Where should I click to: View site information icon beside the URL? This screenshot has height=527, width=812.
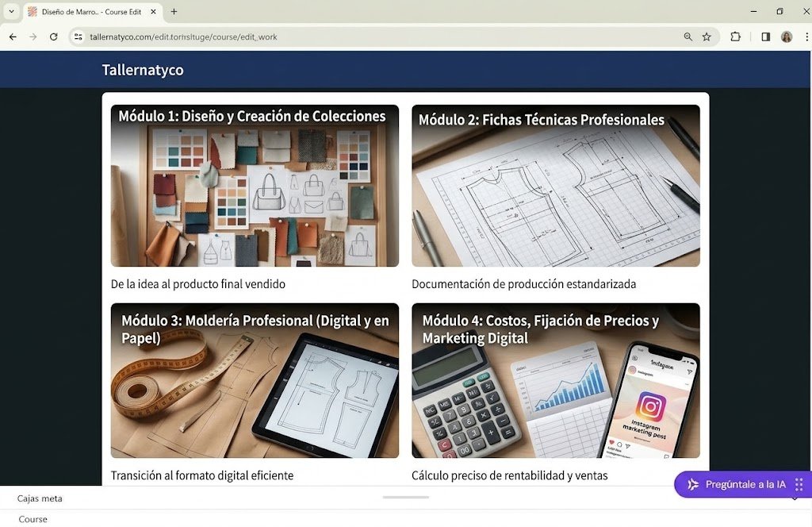coord(79,37)
